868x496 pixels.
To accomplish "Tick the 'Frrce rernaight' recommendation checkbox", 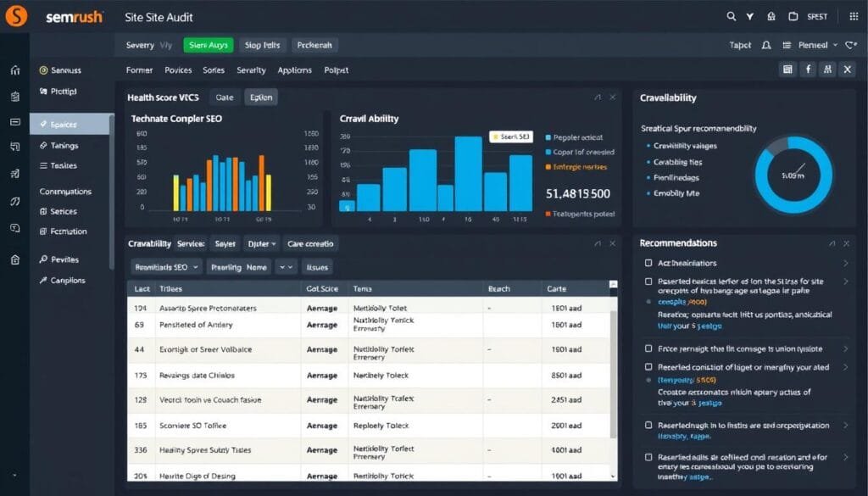I will pos(648,348).
